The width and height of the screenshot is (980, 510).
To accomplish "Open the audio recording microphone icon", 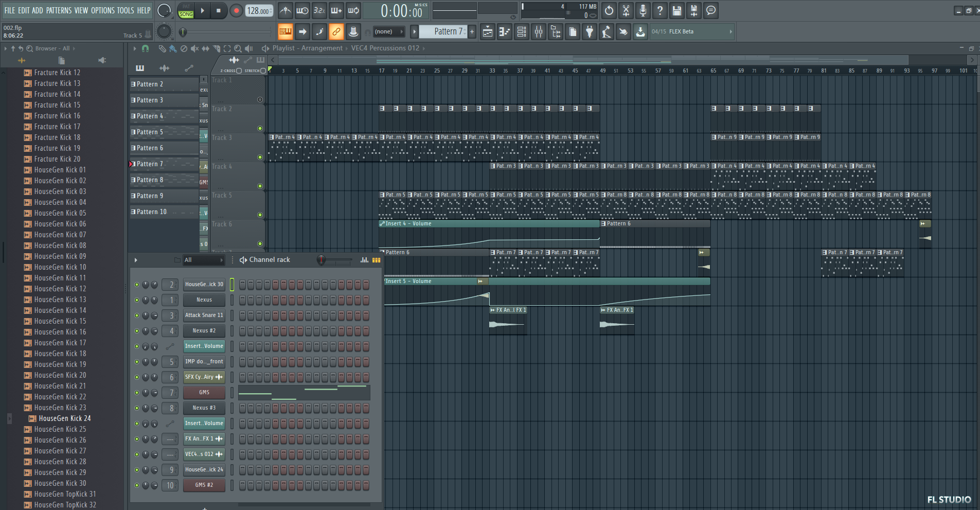I will click(643, 10).
